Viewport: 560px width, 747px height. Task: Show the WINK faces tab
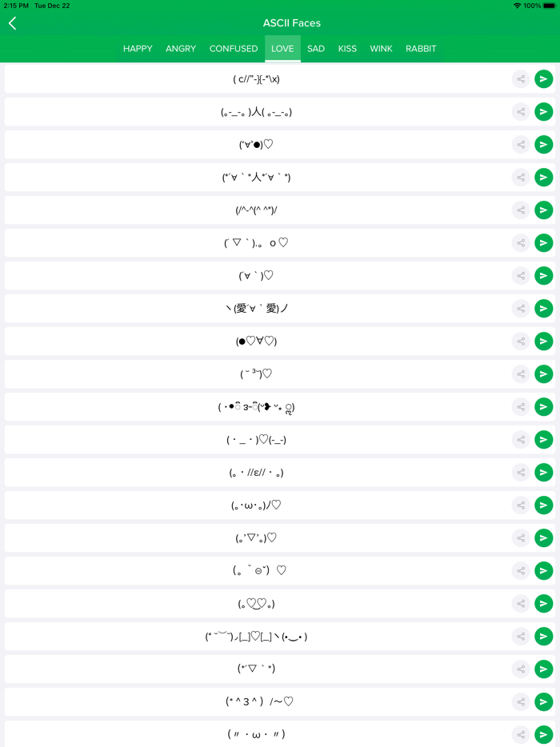pyautogui.click(x=381, y=49)
